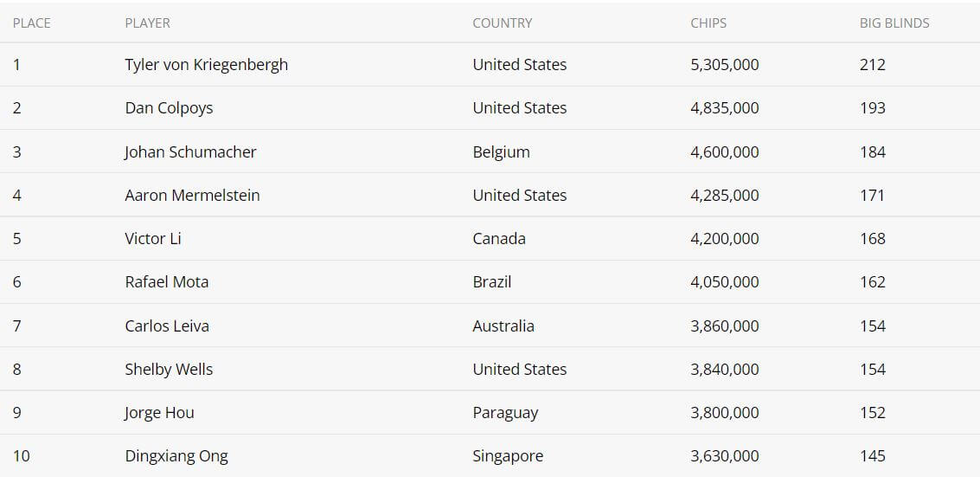This screenshot has width=980, height=477.
Task: Open Jorge Hou's player name
Action: click(159, 413)
